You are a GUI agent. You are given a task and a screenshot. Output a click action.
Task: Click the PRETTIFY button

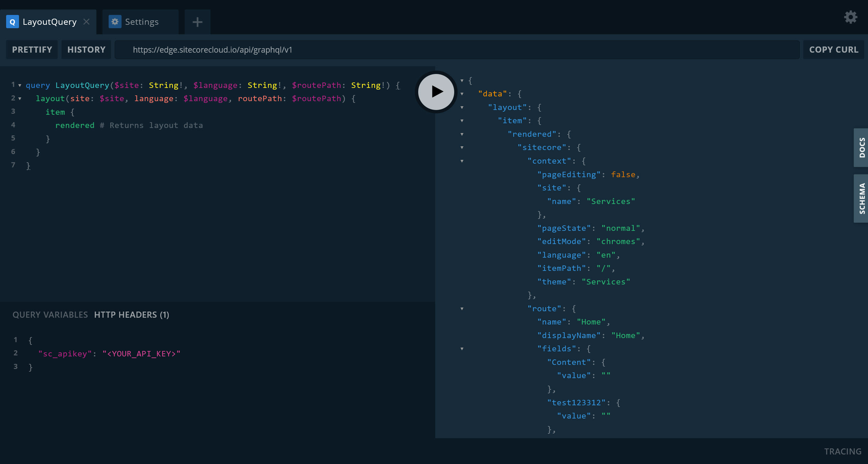coord(32,50)
